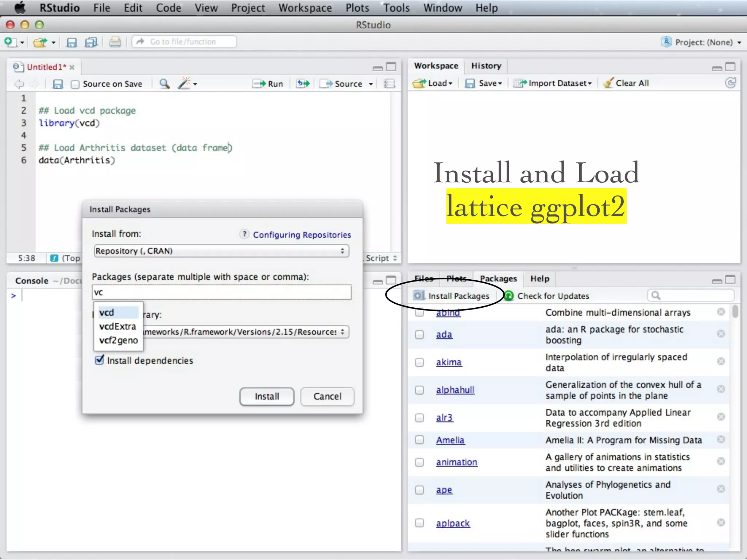Remove the ape package with x icon
Viewport: 747px width, 560px height.
[721, 489]
